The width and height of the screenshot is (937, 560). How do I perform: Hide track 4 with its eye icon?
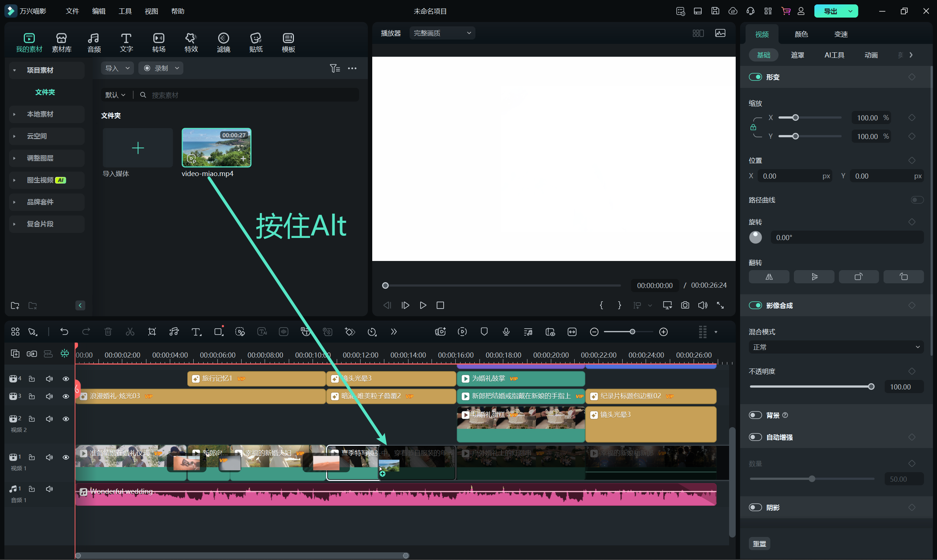point(66,379)
